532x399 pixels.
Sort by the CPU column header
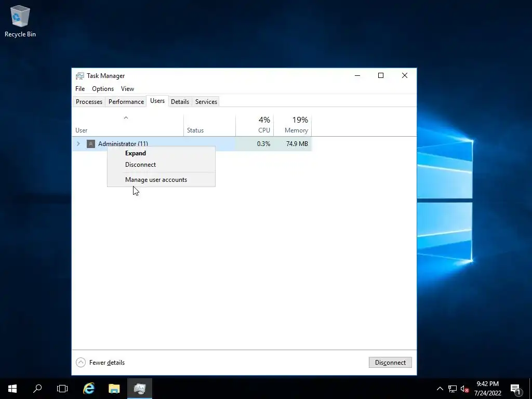coord(255,125)
